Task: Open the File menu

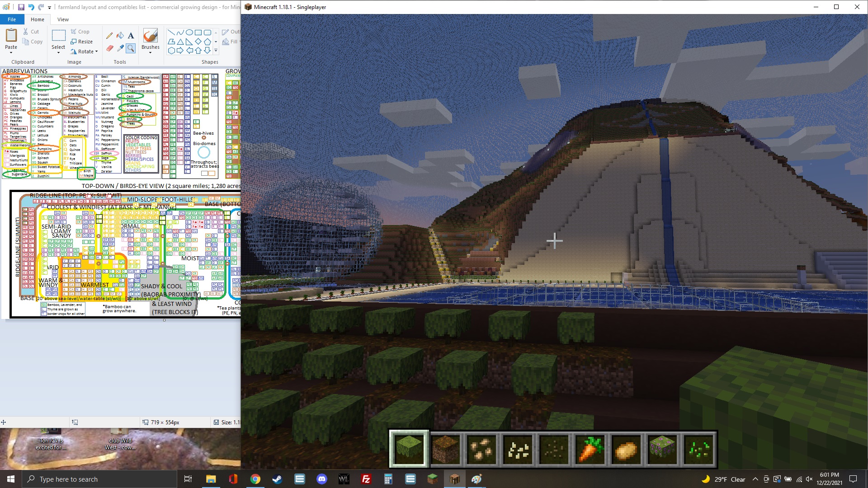Action: 12,19
